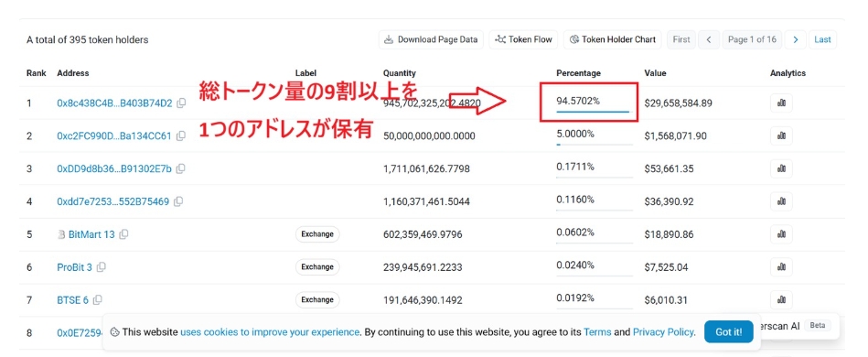The height and width of the screenshot is (357, 868).
Task: Open Token Flow view
Action: 523,39
